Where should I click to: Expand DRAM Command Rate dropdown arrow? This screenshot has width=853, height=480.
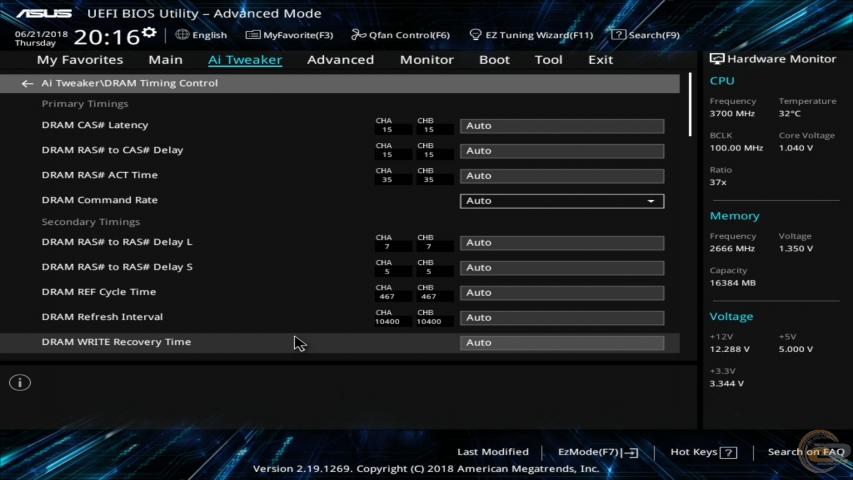click(651, 201)
